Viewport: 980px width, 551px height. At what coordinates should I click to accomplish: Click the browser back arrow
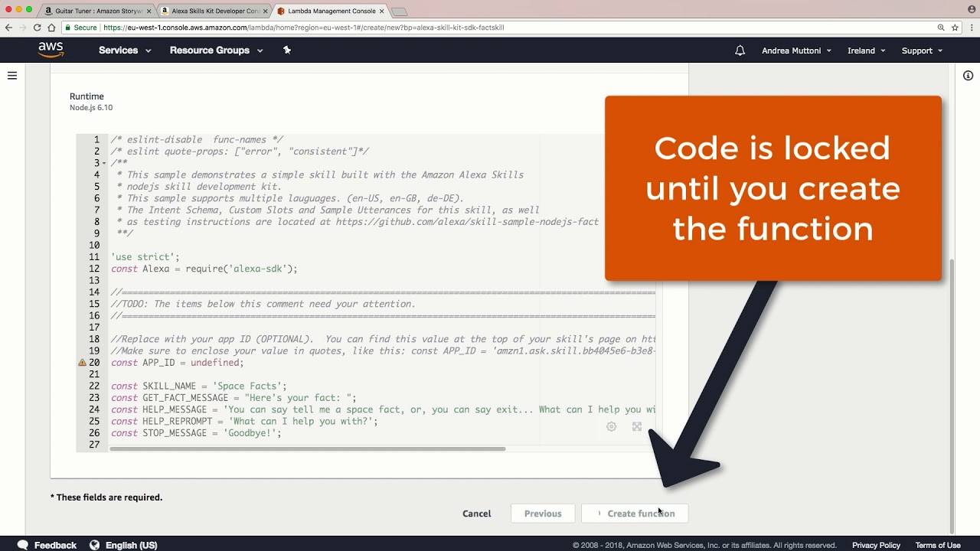click(x=8, y=28)
